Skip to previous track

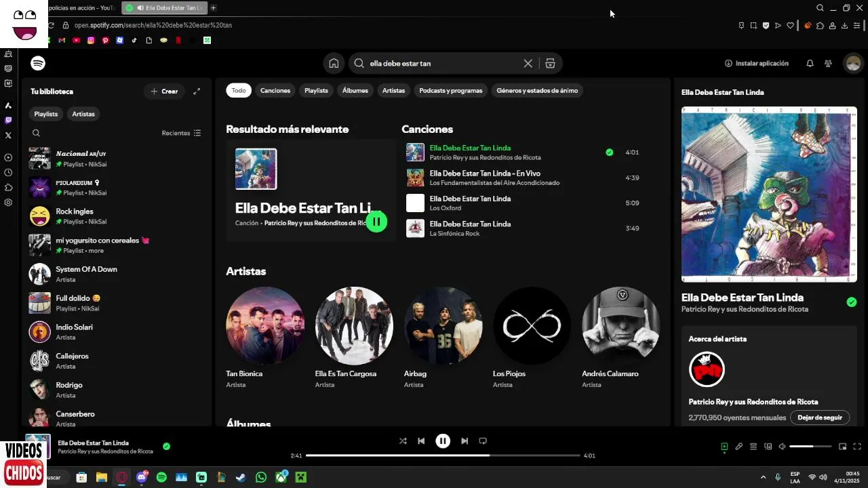(421, 441)
